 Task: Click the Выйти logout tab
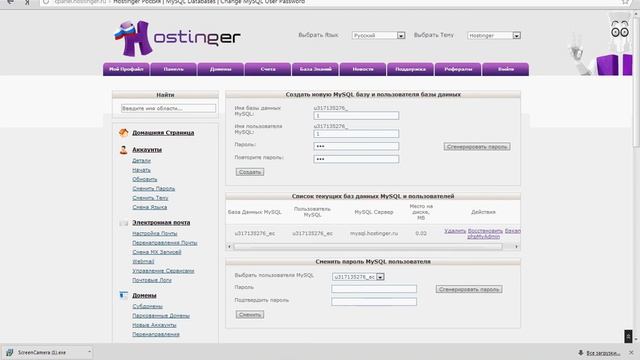tap(505, 69)
